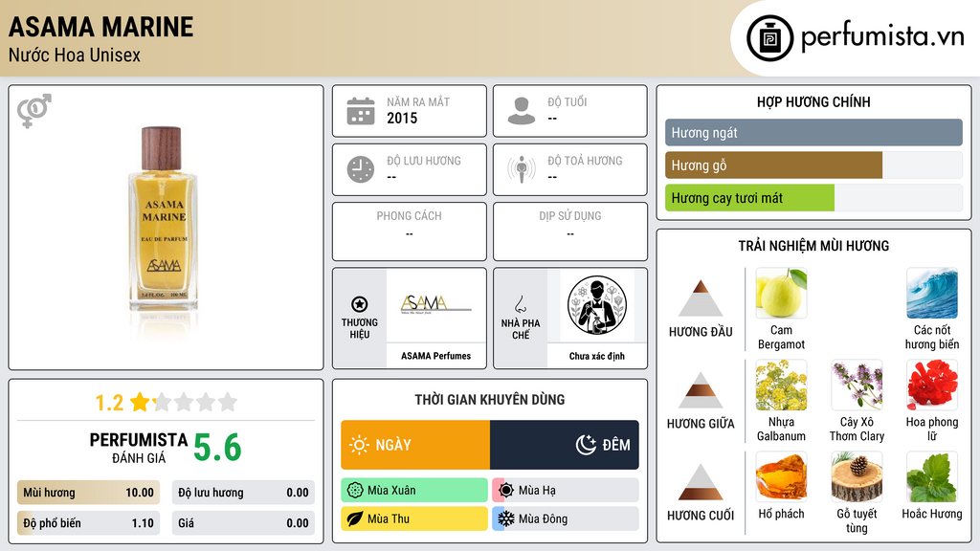Click the Đêm nighttime bar segment
The width and height of the screenshot is (980, 551).
pyautogui.click(x=565, y=445)
